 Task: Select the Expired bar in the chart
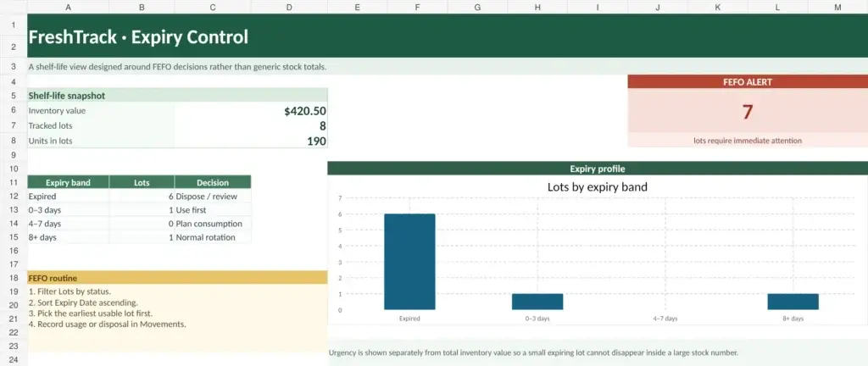(x=409, y=262)
